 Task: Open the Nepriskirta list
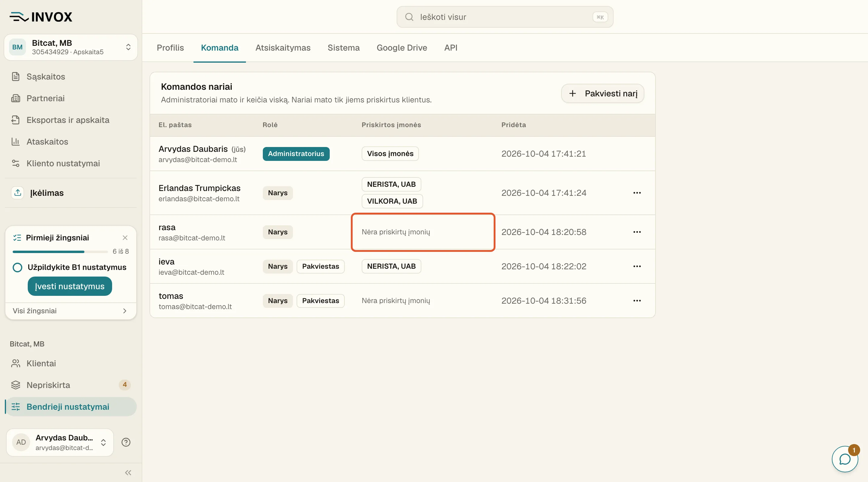click(71, 385)
